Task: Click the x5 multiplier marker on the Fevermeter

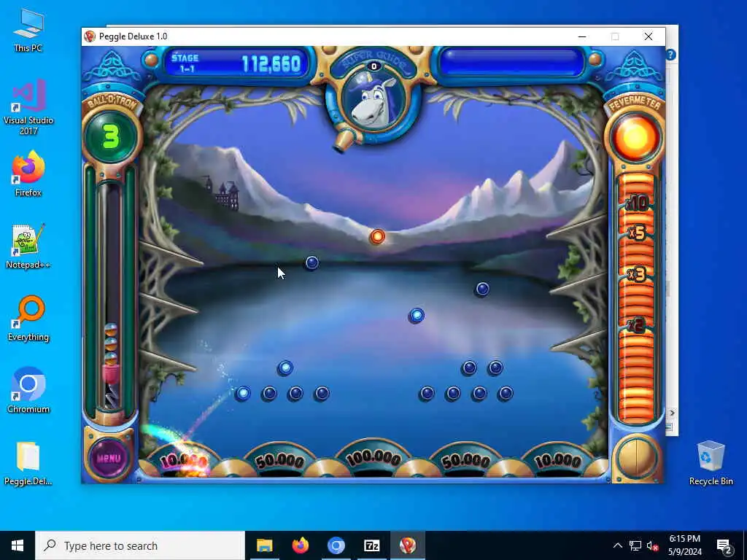Action: (x=636, y=233)
